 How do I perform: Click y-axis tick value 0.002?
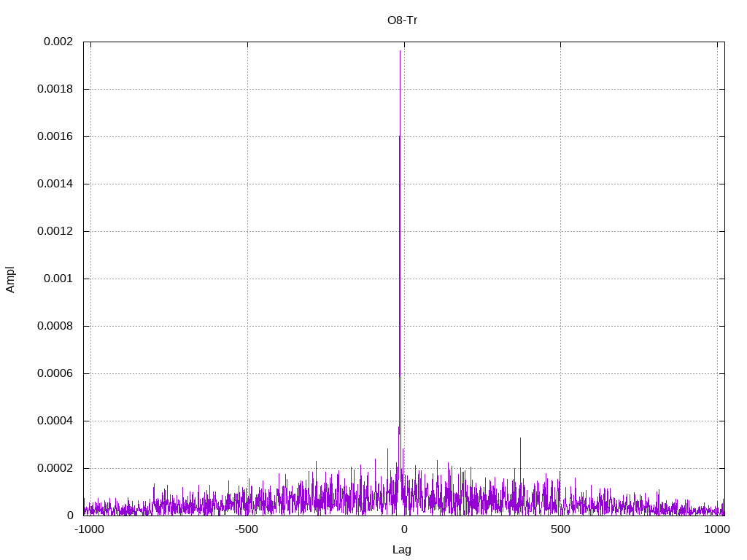click(x=58, y=42)
